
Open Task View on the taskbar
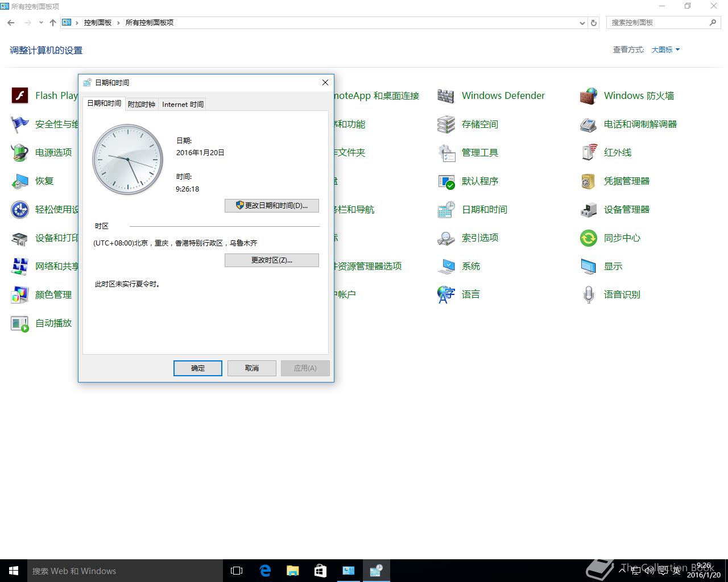(x=237, y=571)
